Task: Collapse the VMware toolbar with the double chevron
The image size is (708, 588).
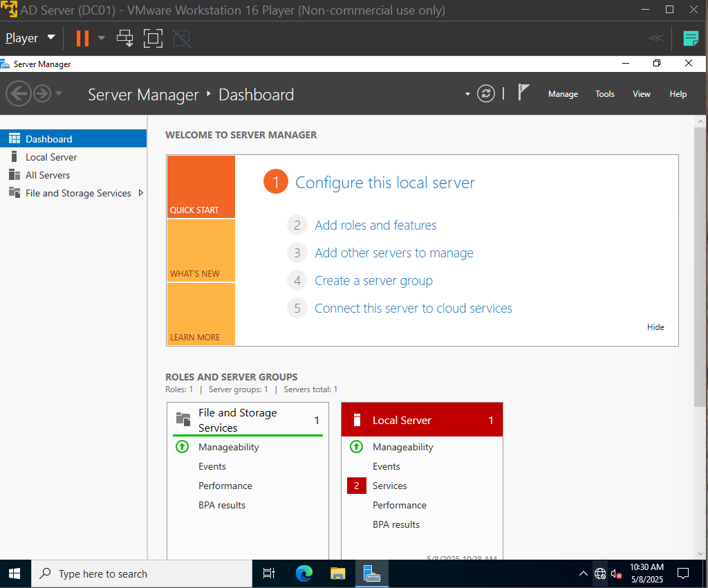Action: click(x=656, y=38)
